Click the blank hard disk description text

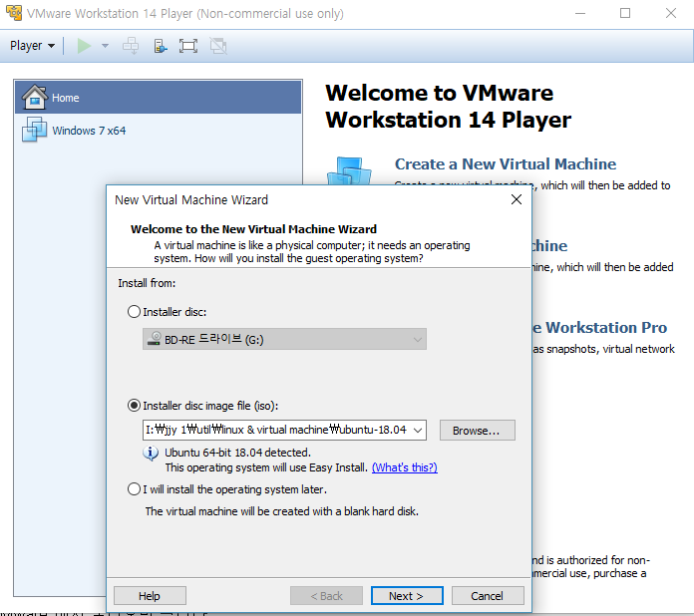(x=281, y=511)
